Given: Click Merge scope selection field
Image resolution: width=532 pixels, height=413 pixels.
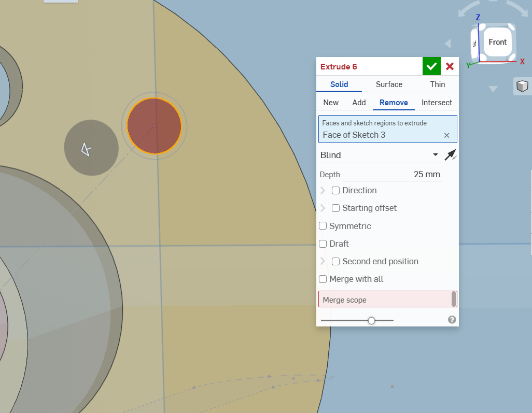Looking at the screenshot, I should click(387, 299).
